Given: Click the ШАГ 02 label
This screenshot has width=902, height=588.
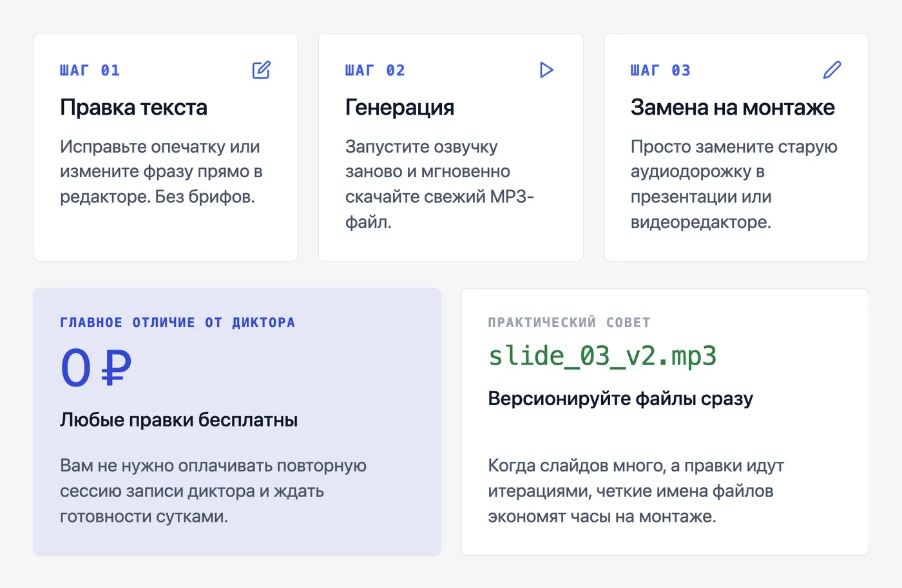Looking at the screenshot, I should click(x=376, y=70).
